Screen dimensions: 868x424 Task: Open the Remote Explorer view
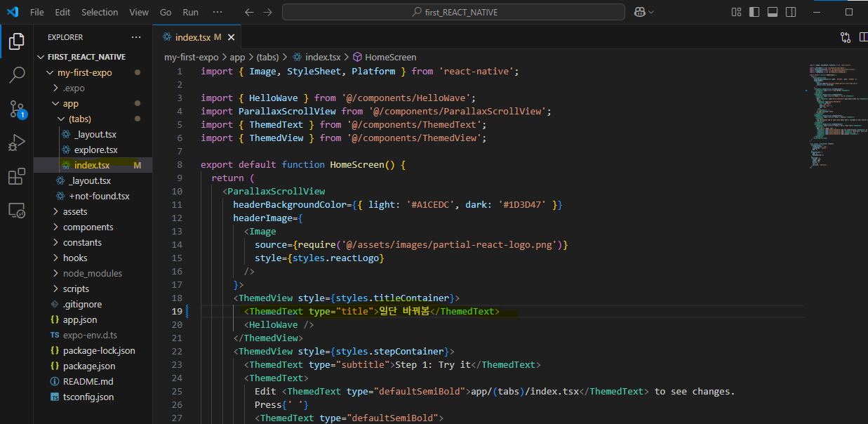click(17, 211)
